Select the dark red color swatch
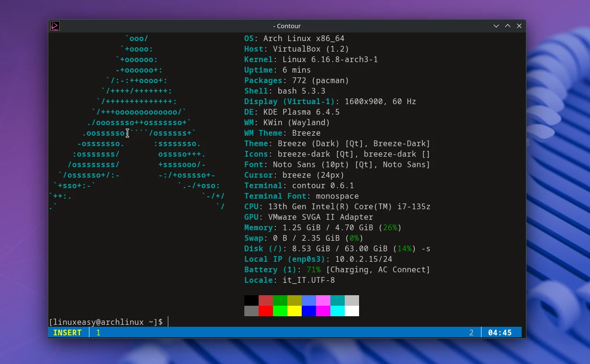The image size is (590, 364). coord(265,300)
